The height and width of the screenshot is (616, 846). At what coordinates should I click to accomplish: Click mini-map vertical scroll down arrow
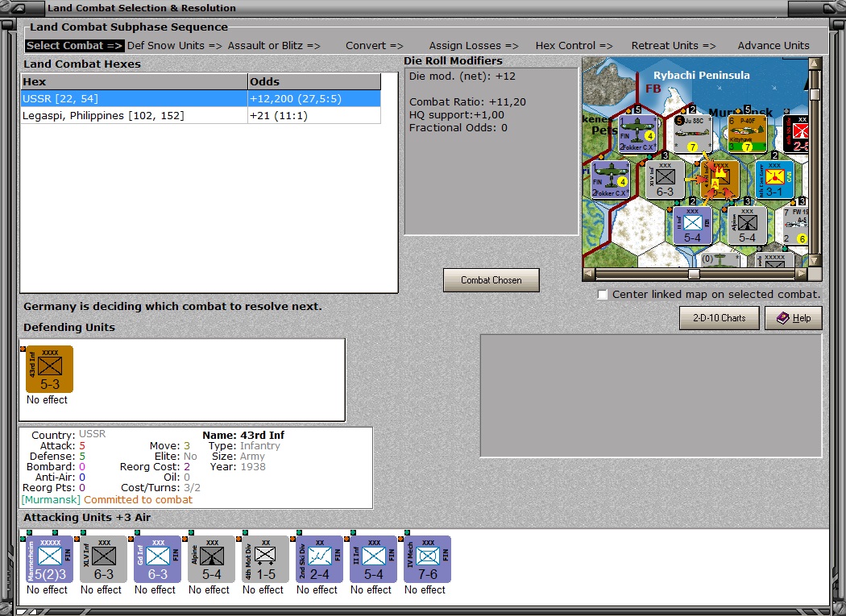(815, 261)
